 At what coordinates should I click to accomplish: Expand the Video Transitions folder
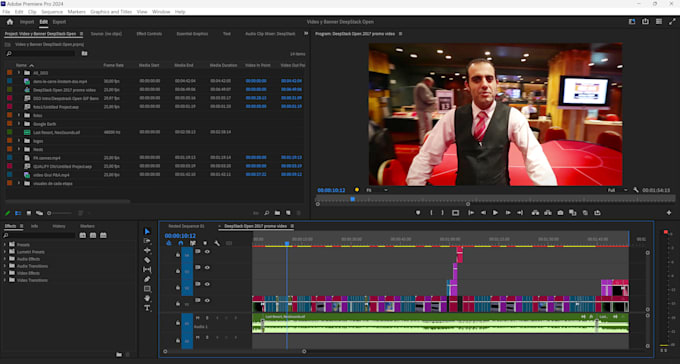pos(5,280)
